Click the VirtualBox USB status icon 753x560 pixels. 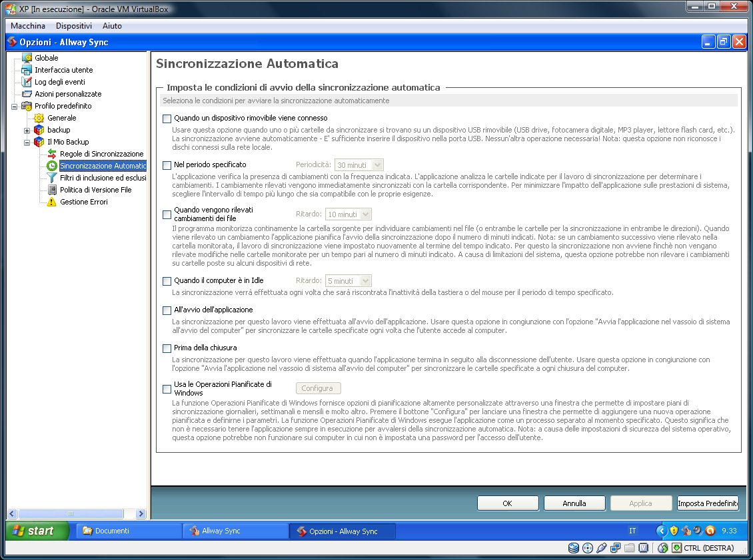tap(601, 548)
